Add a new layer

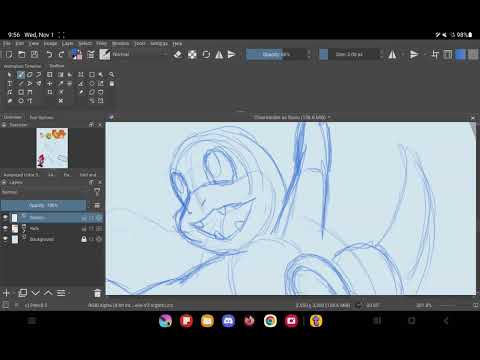tap(6, 293)
